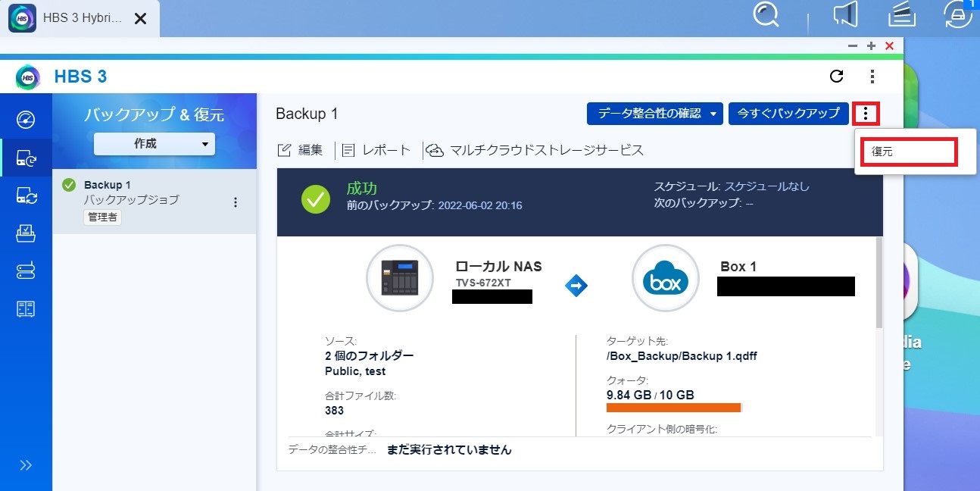Expand the データ整合性の確認 dropdown arrow
The image size is (980, 491).
(x=713, y=114)
